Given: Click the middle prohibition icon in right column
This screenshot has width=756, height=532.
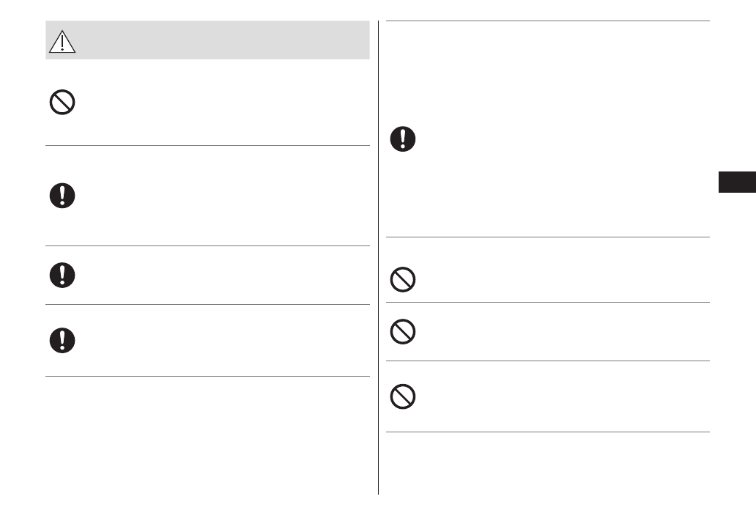Looking at the screenshot, I should pyautogui.click(x=402, y=332).
